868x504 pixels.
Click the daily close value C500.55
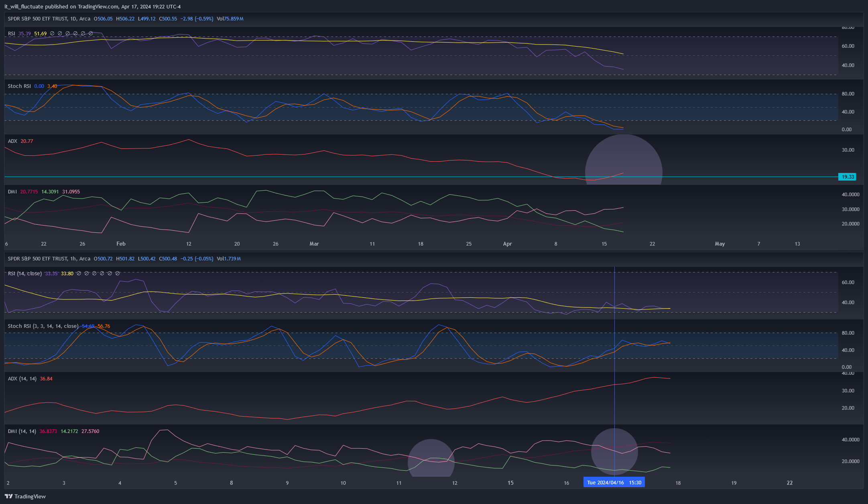[x=168, y=19]
